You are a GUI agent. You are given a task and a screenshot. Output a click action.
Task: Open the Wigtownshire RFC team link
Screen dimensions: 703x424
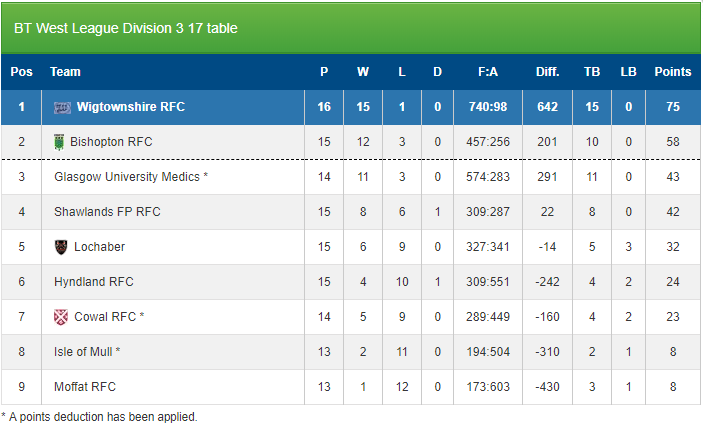(130, 107)
